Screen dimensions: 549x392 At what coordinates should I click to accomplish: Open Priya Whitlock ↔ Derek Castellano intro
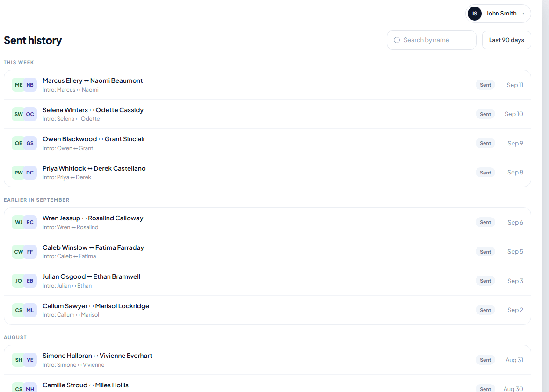tap(267, 172)
